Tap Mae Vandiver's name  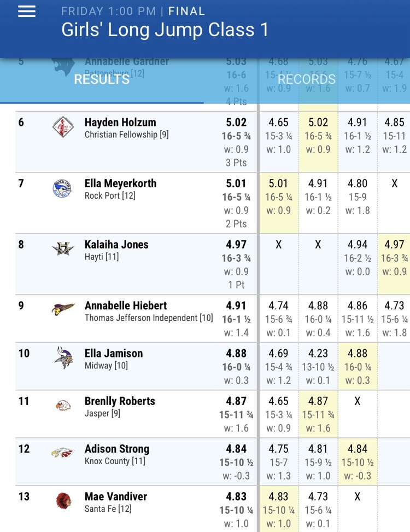(x=115, y=496)
